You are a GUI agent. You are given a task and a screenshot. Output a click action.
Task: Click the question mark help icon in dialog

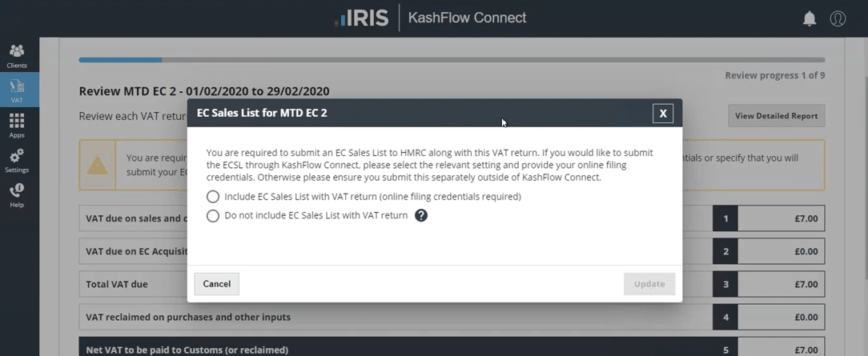point(421,215)
